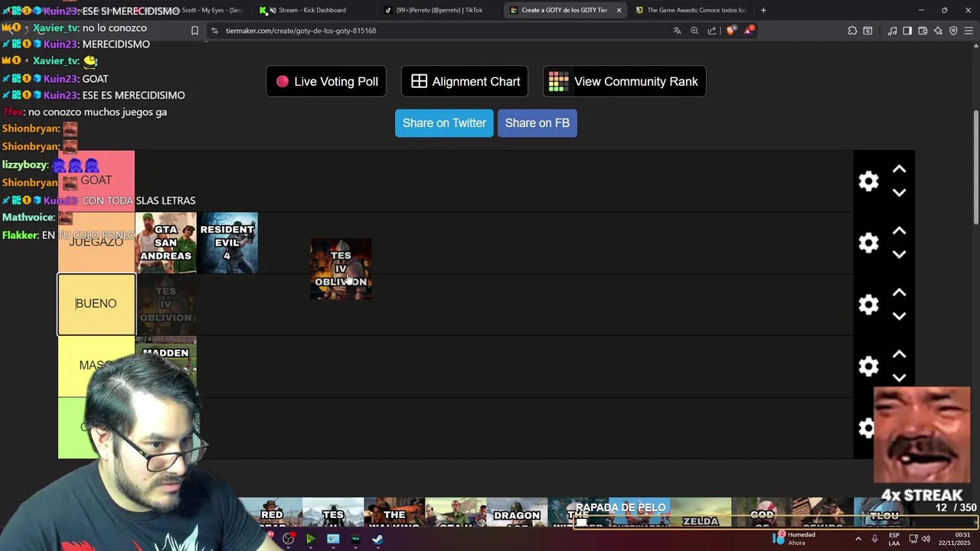Switch to Perretv TikTok tab
This screenshot has width=980, height=551.
coord(439,10)
